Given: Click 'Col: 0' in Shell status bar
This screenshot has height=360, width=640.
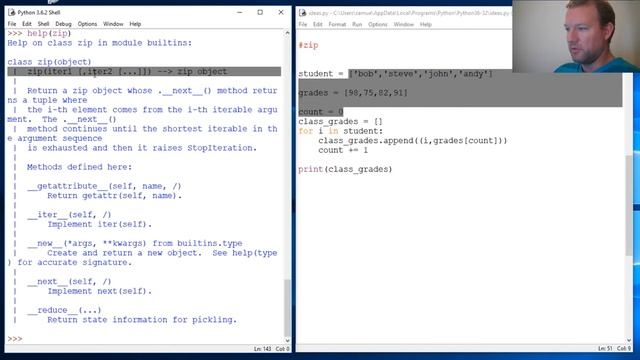Looking at the screenshot, I should 282,349.
